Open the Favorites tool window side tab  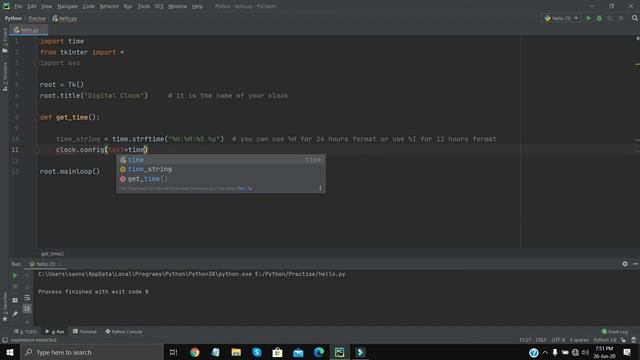[x=5, y=306]
